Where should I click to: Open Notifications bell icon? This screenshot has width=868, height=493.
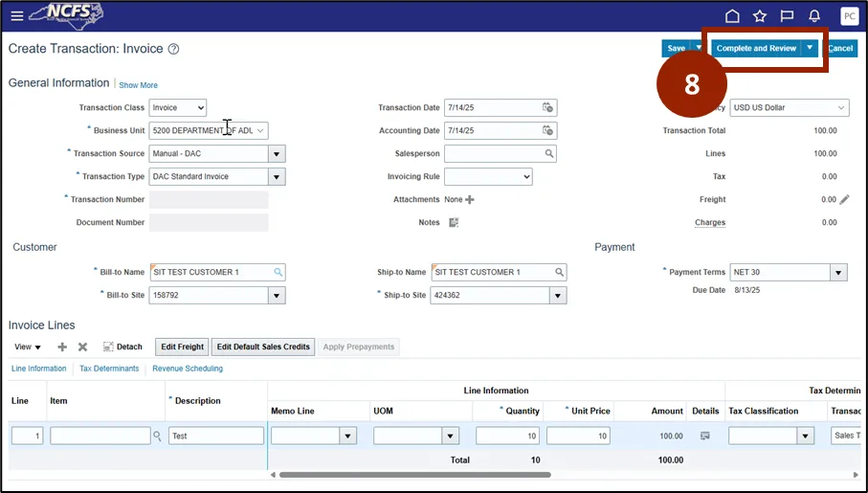[x=814, y=16]
